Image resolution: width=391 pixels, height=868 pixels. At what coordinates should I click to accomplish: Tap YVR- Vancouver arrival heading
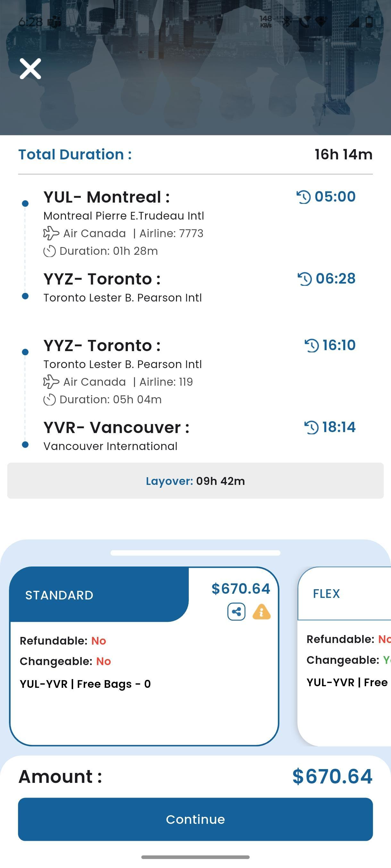pyautogui.click(x=116, y=428)
